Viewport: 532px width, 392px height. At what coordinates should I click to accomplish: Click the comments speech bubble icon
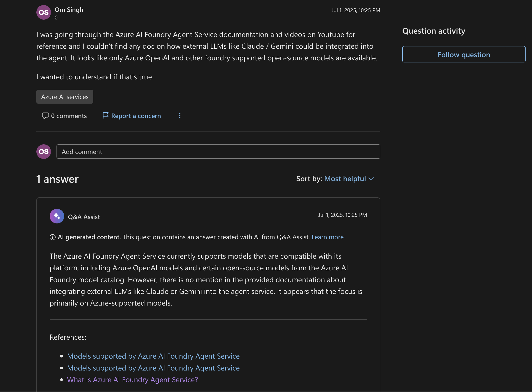tap(45, 115)
